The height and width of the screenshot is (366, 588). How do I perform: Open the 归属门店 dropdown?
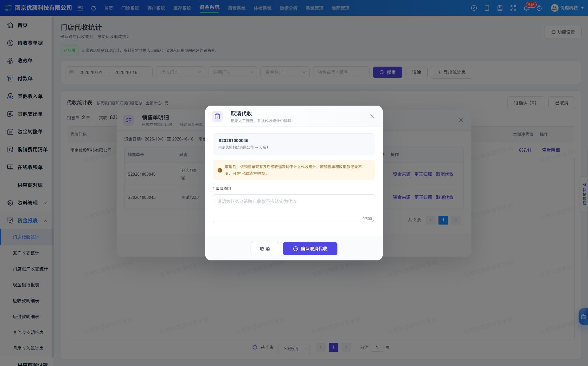[x=233, y=72]
